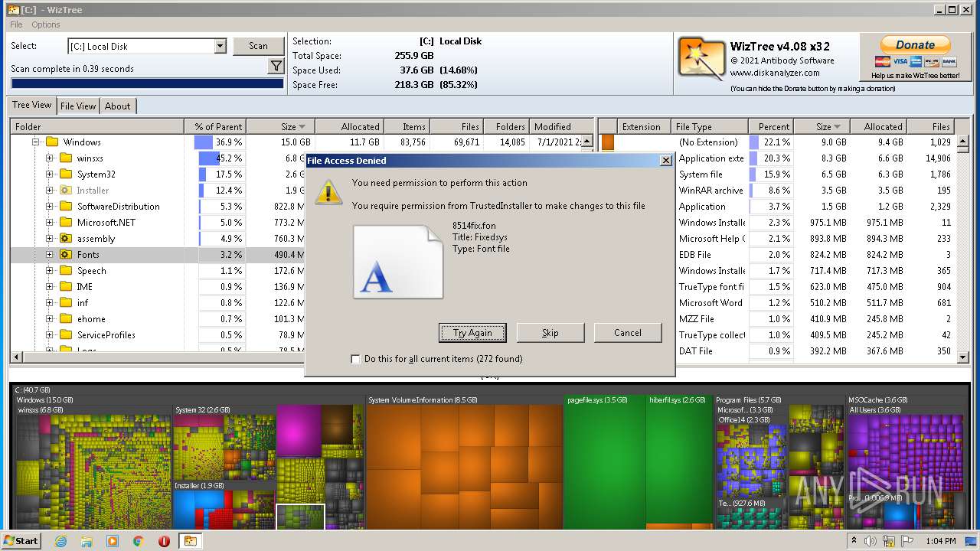980x551 pixels.
Task: Open the file explorer taskbar icon
Action: (x=87, y=541)
